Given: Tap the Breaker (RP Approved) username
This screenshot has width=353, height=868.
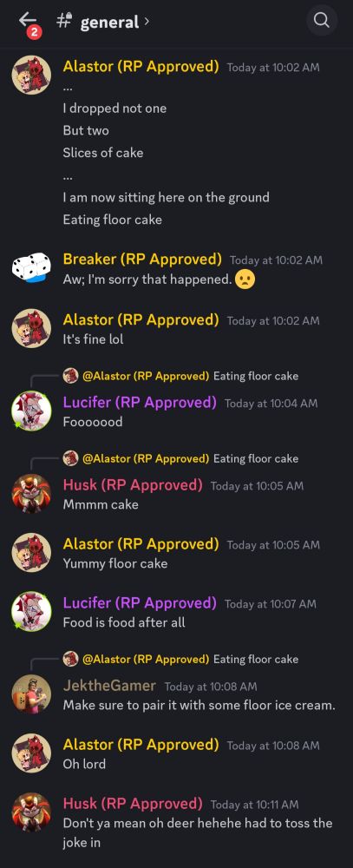Looking at the screenshot, I should [142, 259].
